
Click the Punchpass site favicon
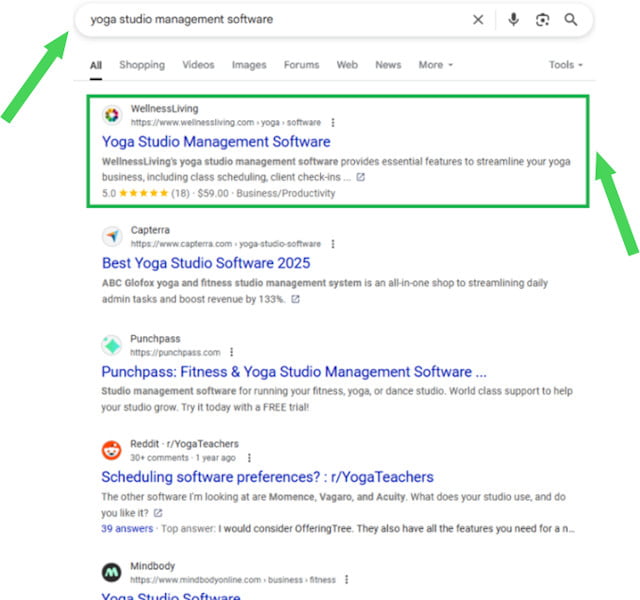(111, 345)
